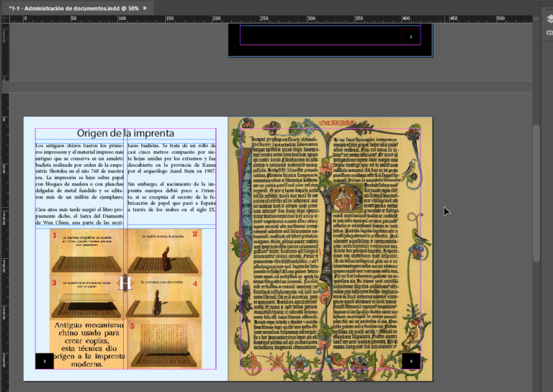Screen dimensions: 553x392
Task: Select the Administración de documentos.indd document tab
Action: pyautogui.click(x=78, y=8)
